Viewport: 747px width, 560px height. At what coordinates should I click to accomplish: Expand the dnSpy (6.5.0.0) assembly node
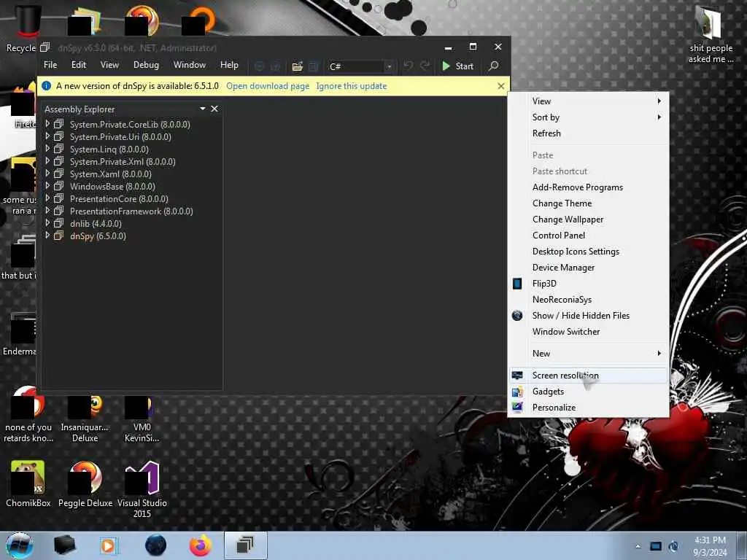(x=47, y=236)
